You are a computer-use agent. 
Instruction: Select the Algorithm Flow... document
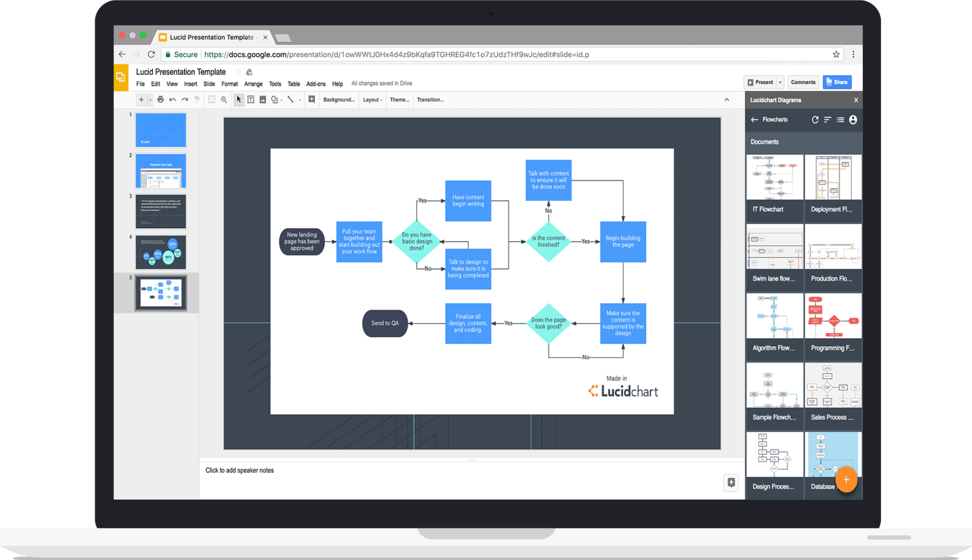775,326
